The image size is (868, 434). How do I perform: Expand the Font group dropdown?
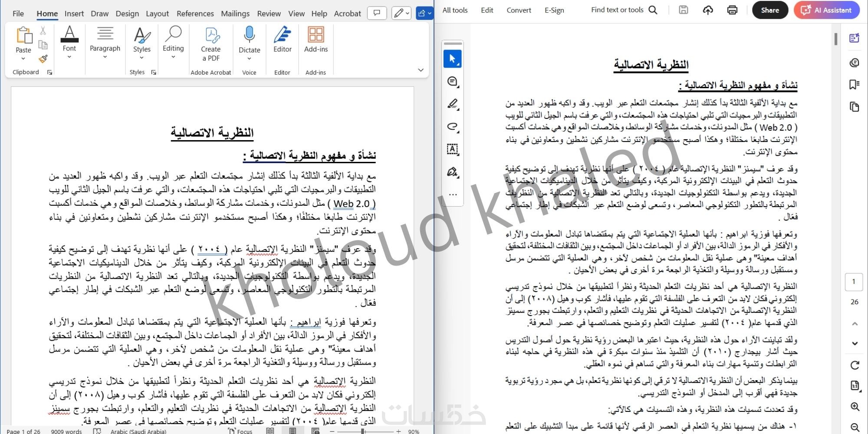(x=69, y=57)
